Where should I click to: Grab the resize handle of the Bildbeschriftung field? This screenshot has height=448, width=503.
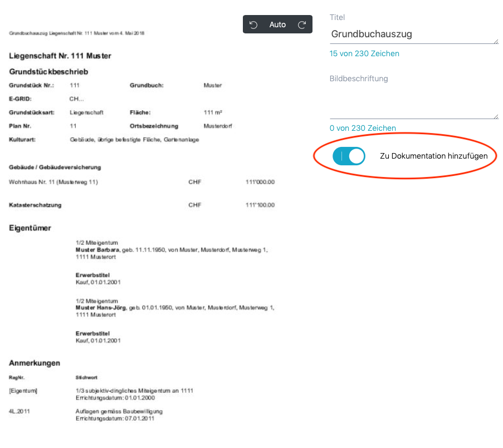(x=495, y=116)
